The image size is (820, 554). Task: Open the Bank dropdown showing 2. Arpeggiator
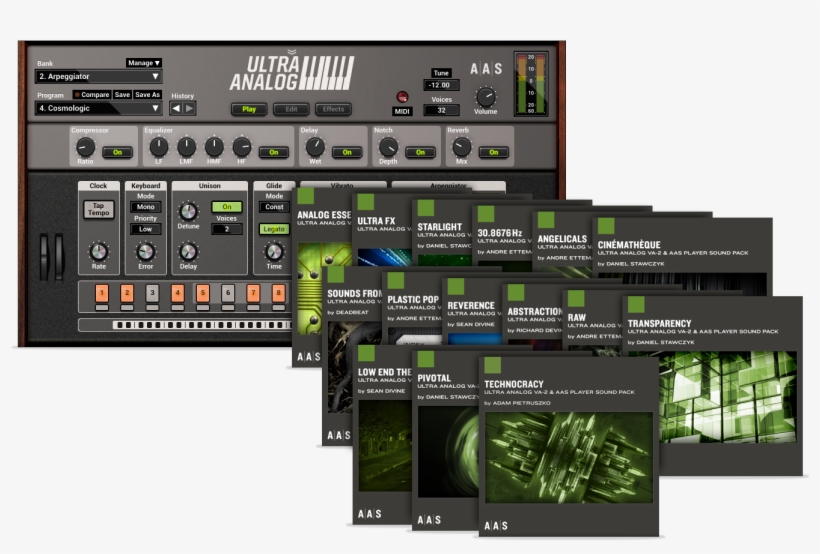98,76
